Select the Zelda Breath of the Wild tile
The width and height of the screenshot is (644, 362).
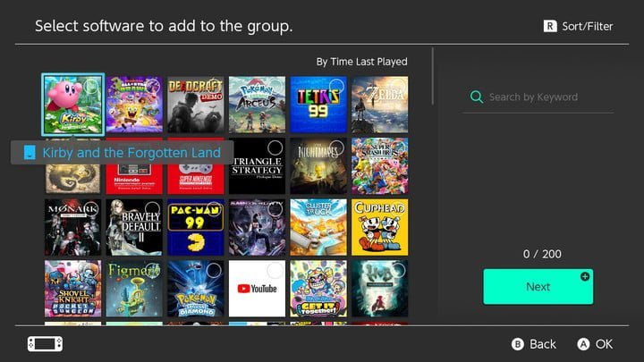(x=380, y=105)
